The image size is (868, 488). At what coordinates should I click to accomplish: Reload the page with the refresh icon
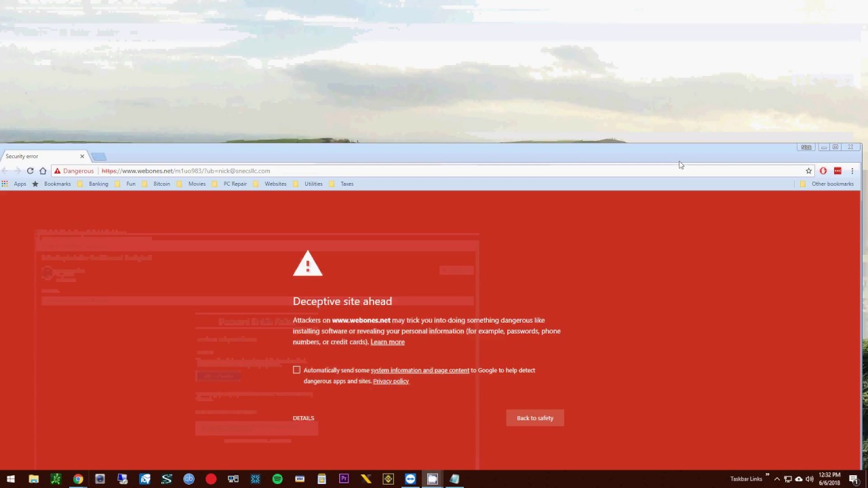30,171
